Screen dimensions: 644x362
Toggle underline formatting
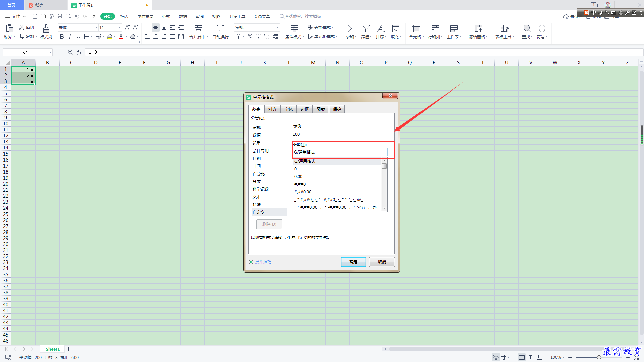click(x=78, y=37)
